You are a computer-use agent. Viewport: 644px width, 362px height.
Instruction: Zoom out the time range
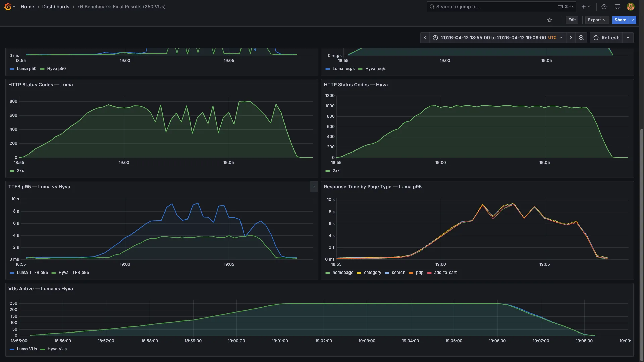tap(581, 38)
